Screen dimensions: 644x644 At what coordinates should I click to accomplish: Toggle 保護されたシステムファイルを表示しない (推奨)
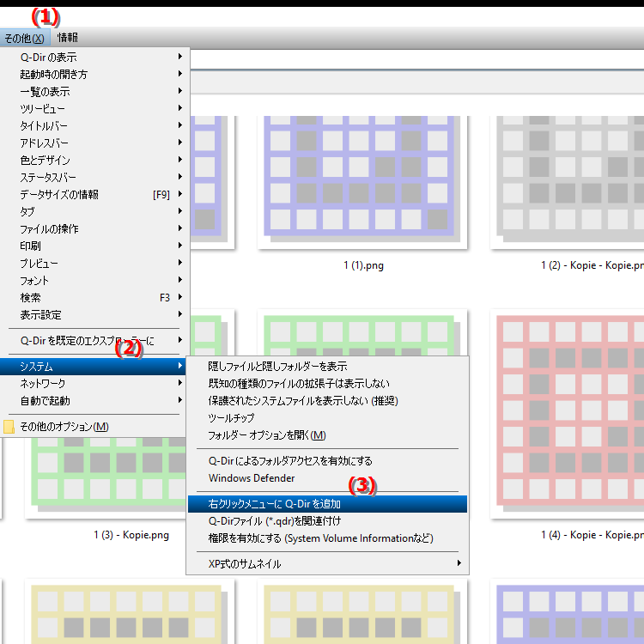(327, 401)
